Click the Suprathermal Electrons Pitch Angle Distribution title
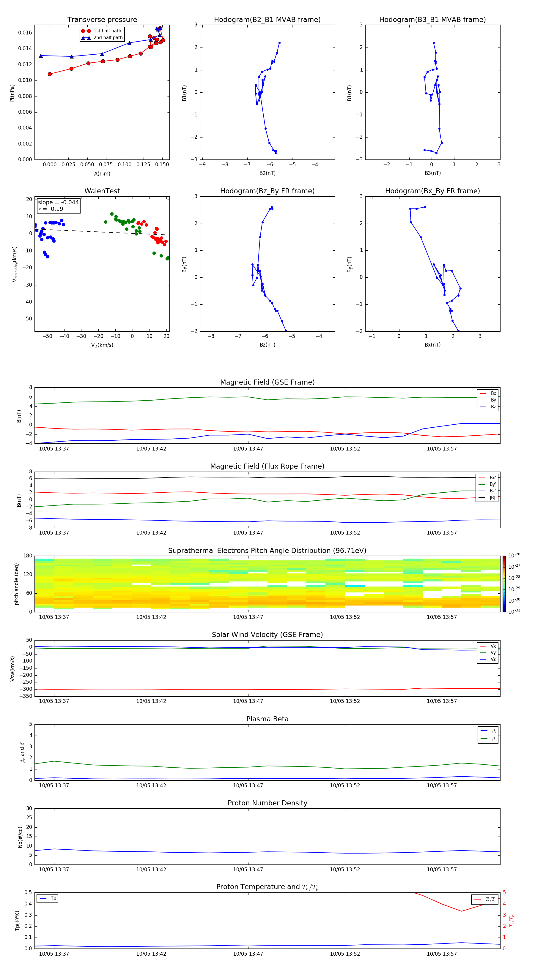Screen dimensions: 535x980 [x=267, y=551]
